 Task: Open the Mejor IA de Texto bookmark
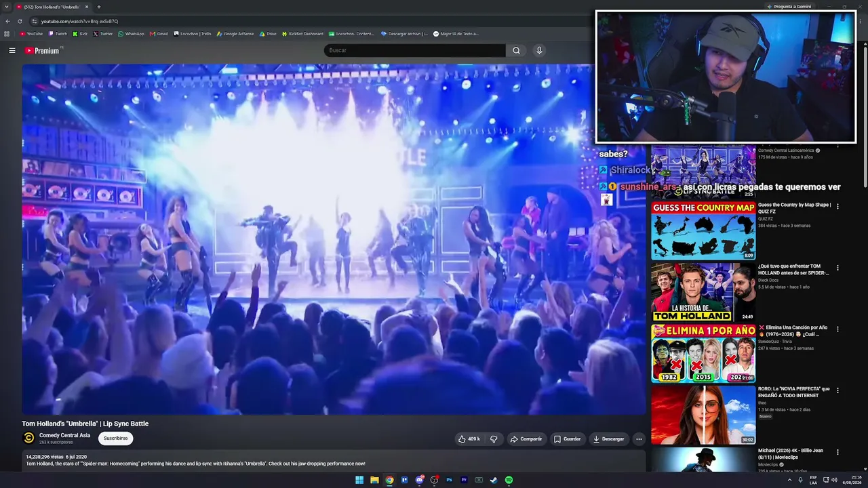pos(456,33)
